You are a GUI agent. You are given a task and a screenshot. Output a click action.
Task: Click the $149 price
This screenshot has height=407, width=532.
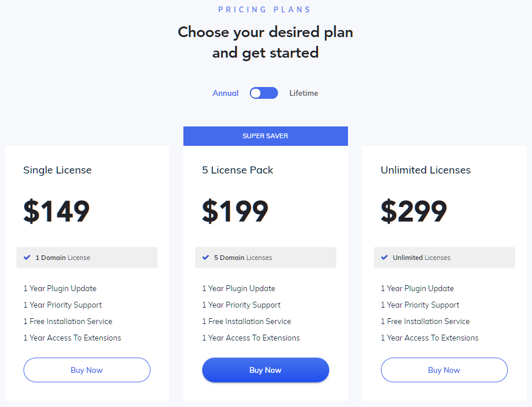[56, 212]
